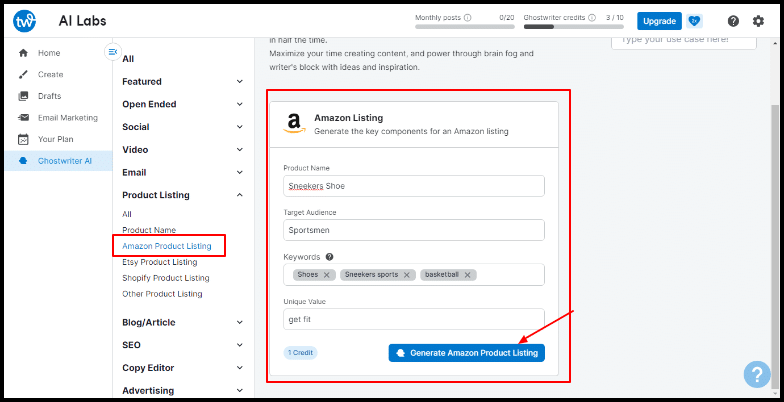Focus the Product Name input field
The width and height of the screenshot is (784, 402).
(x=414, y=186)
